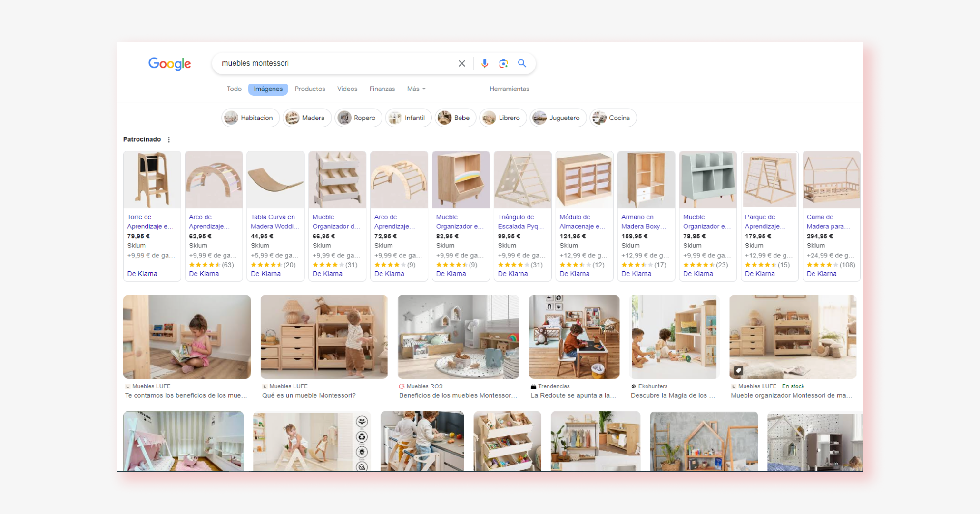
Task: Open the Productos search tab
Action: pyautogui.click(x=310, y=89)
